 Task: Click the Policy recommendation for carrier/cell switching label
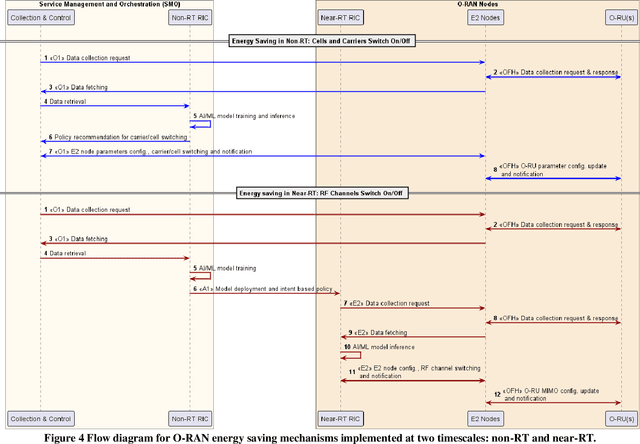click(x=121, y=136)
